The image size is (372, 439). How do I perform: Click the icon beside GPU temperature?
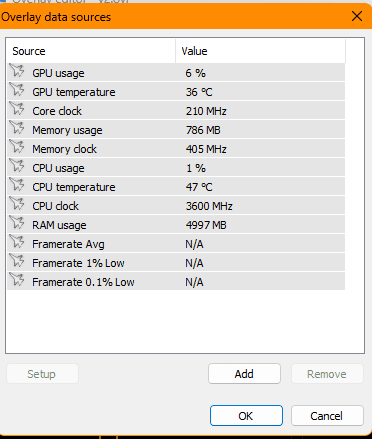pos(17,90)
